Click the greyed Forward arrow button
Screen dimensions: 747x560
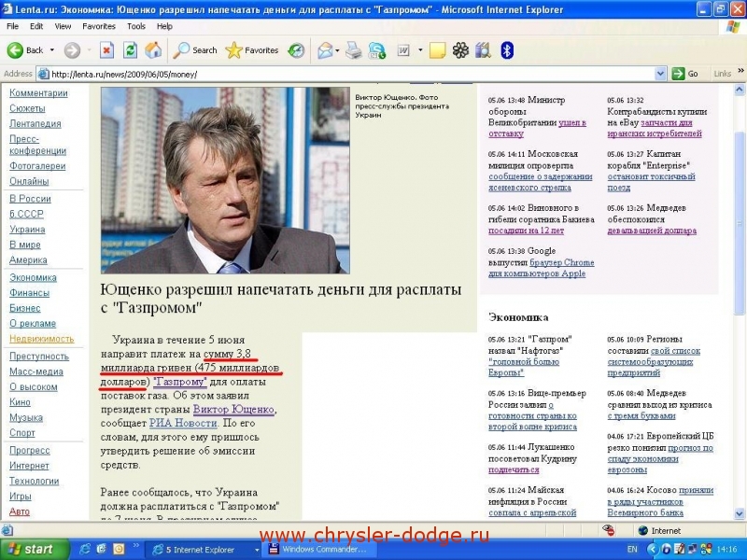click(x=72, y=50)
